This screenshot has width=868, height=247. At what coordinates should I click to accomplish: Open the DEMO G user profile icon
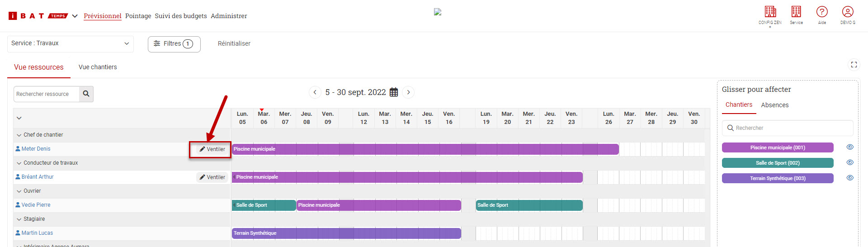pyautogui.click(x=848, y=11)
